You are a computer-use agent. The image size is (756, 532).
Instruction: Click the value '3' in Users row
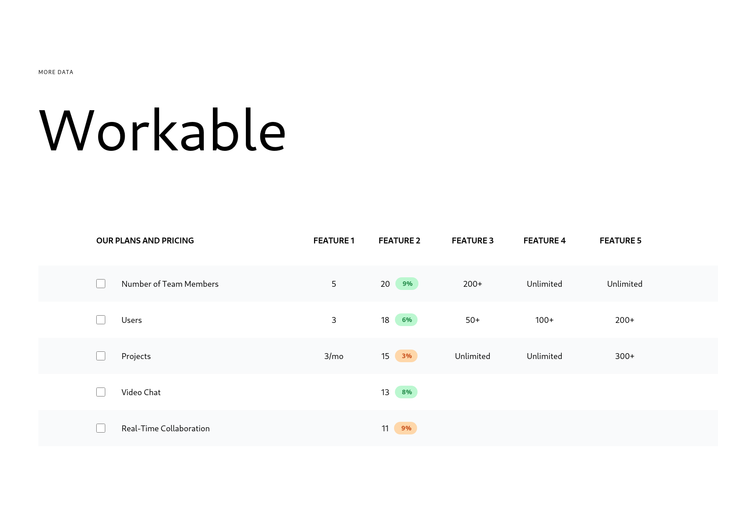[334, 320]
